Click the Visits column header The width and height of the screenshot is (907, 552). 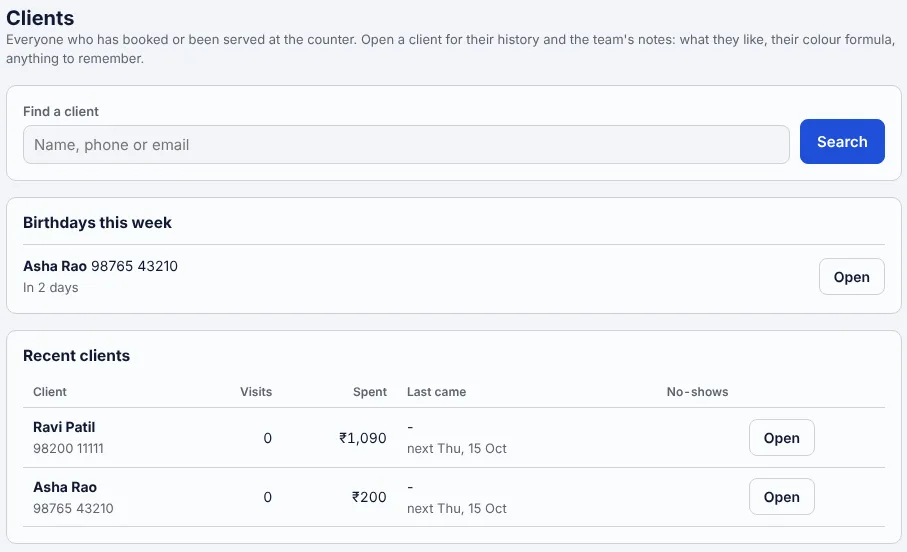256,392
